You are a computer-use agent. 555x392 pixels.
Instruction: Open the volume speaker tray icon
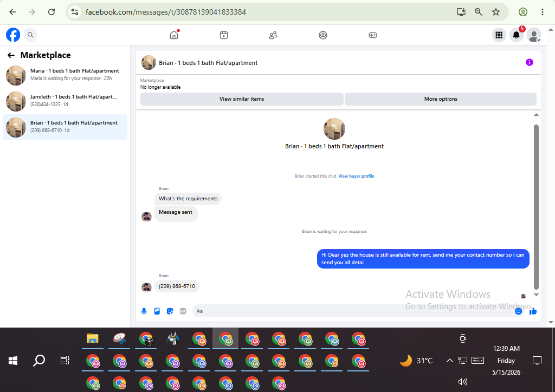(463, 382)
